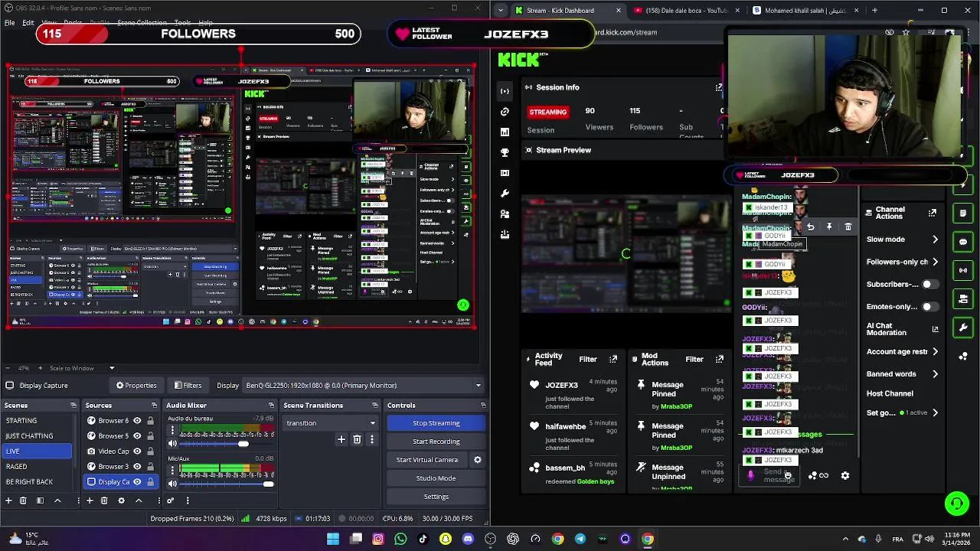This screenshot has width=980, height=551.
Task: Hide the Browser 6 source
Action: 138,420
